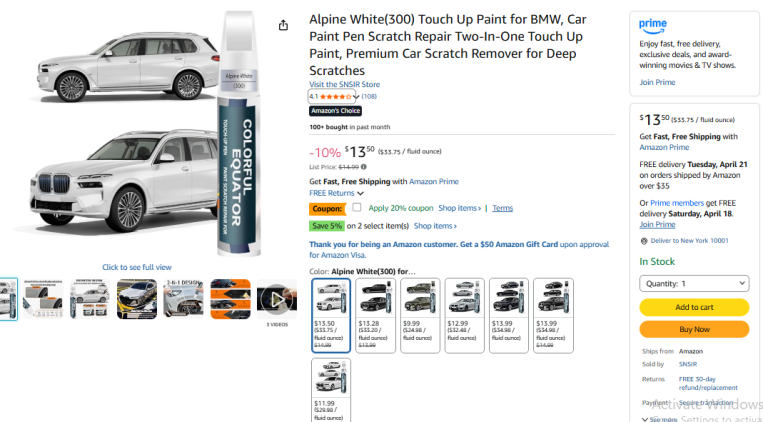Open the 108 ratings link
This screenshot has width=763, height=422.
[x=369, y=96]
